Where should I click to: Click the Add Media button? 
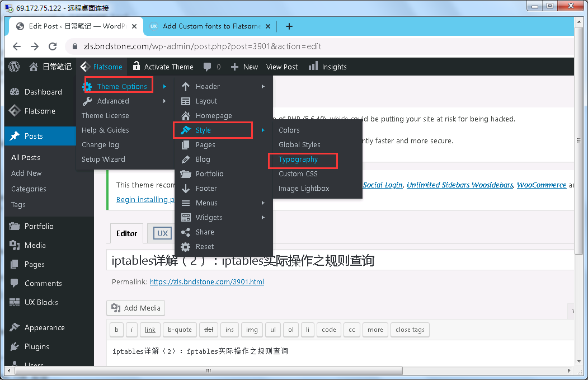tap(136, 308)
